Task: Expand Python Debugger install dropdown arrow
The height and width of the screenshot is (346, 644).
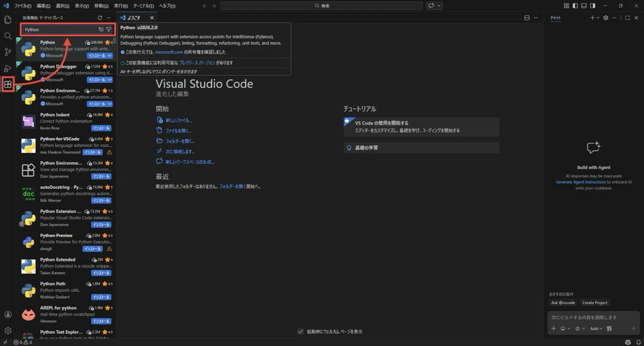Action: click(x=109, y=80)
